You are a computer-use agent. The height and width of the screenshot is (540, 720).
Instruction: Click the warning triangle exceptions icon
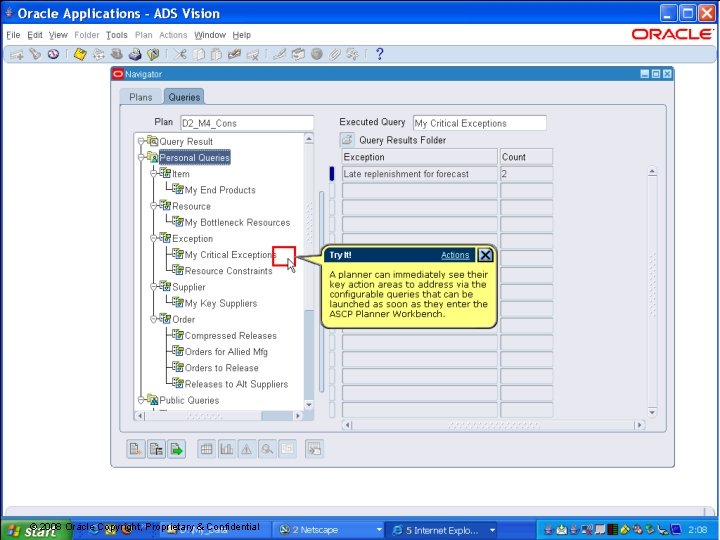point(247,449)
